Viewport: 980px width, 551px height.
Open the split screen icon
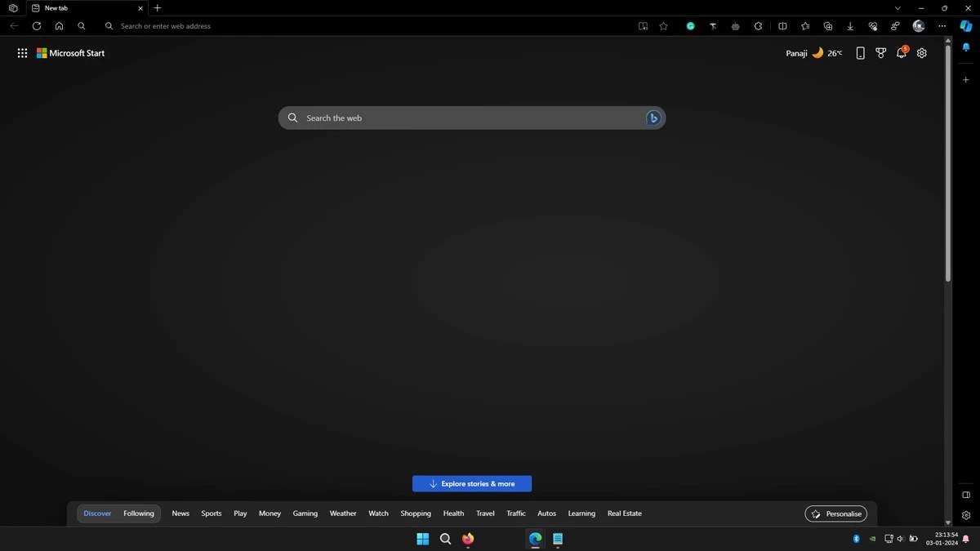coord(782,25)
